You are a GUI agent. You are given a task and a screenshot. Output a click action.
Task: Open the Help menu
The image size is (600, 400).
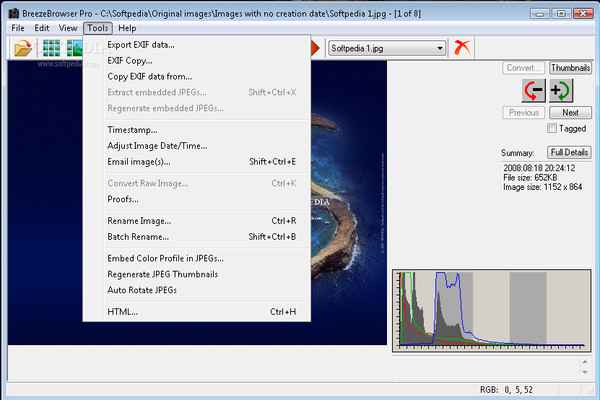click(x=127, y=28)
